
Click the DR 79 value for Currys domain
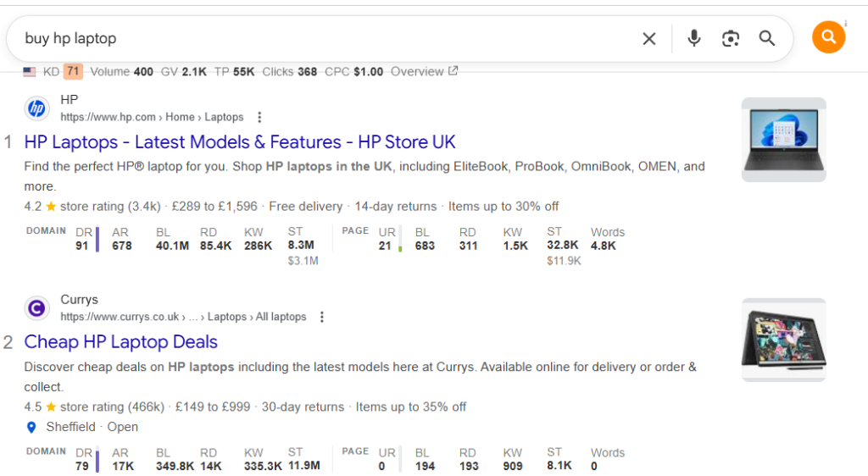click(x=82, y=466)
